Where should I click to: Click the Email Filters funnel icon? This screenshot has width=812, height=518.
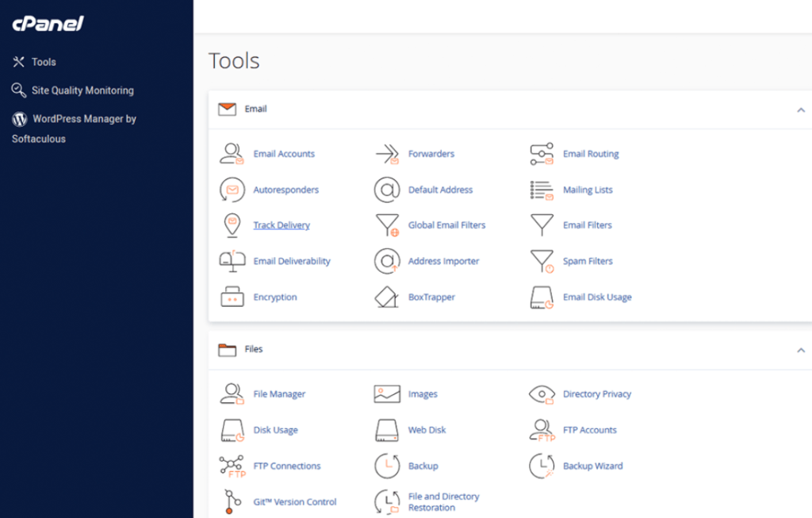tap(542, 225)
